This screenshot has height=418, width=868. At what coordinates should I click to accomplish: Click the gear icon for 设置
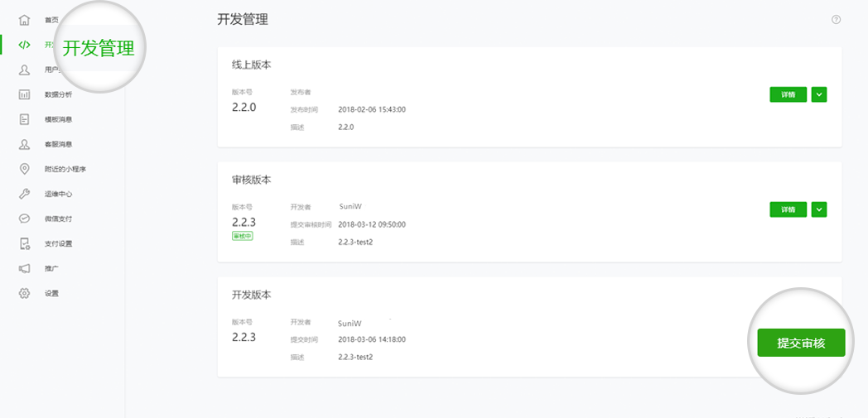(x=25, y=293)
